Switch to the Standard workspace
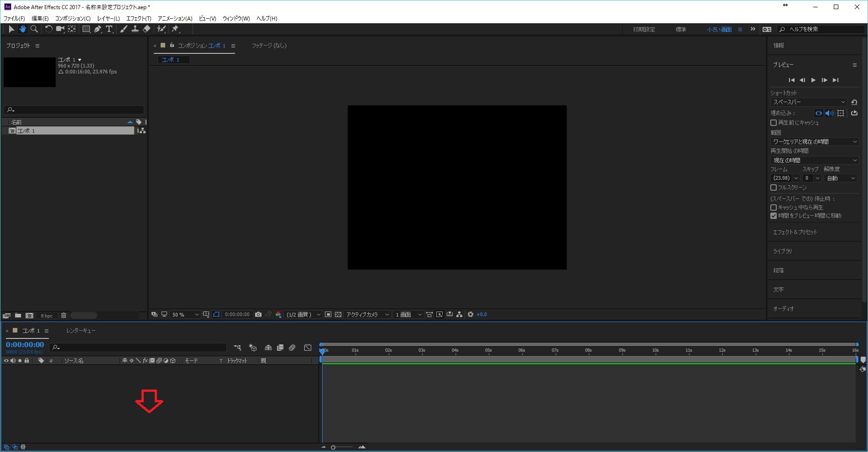This screenshot has width=868, height=452. point(681,29)
